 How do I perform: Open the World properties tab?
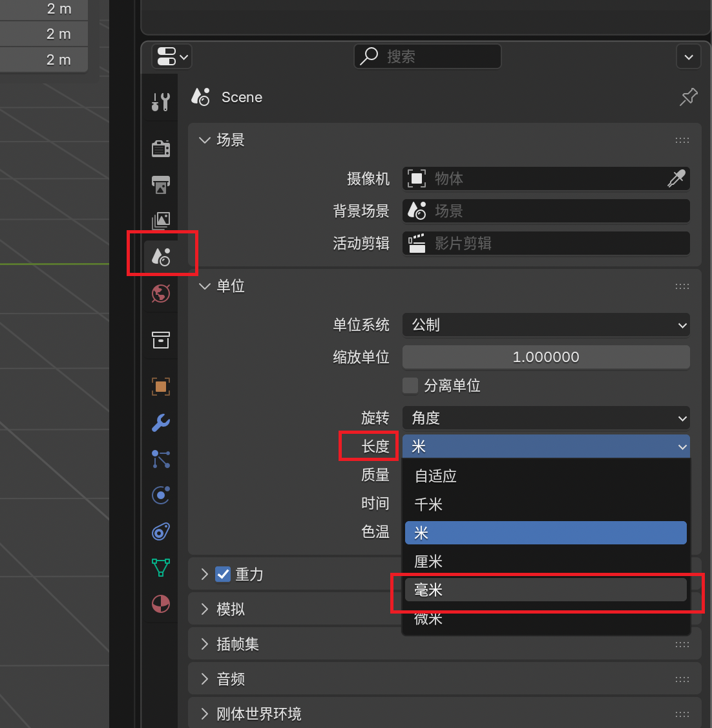(161, 294)
